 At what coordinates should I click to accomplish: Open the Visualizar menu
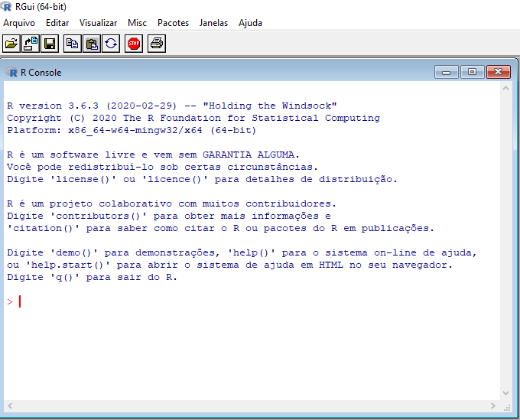click(99, 23)
